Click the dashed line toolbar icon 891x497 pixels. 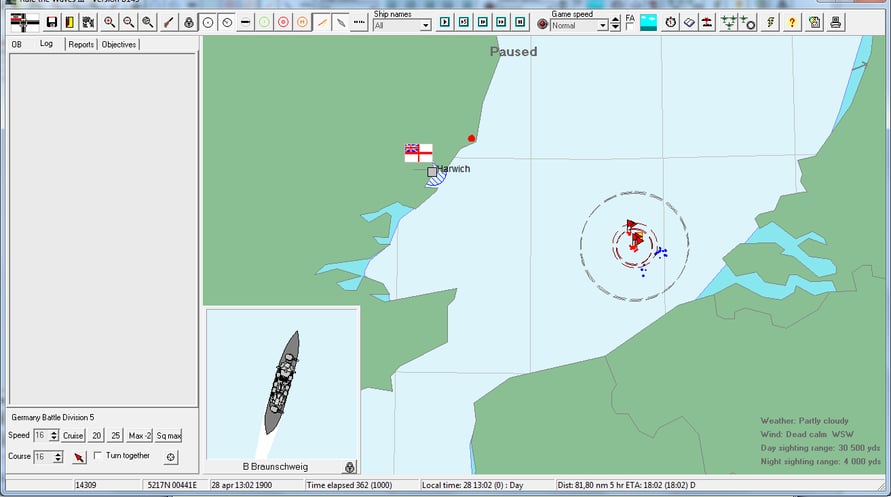[x=359, y=23]
